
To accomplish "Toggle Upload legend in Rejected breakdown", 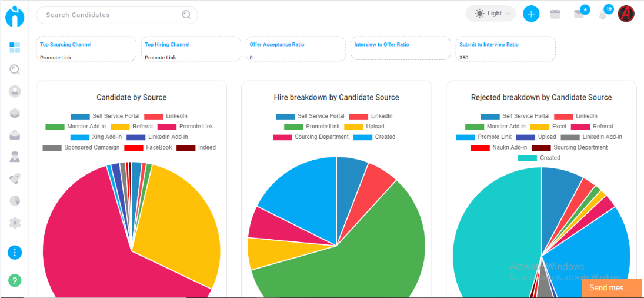I will coord(536,137).
